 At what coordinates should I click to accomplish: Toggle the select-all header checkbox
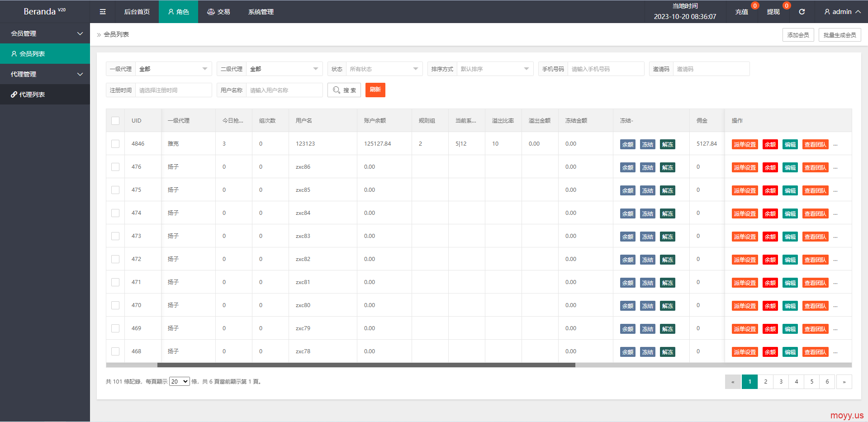[115, 121]
